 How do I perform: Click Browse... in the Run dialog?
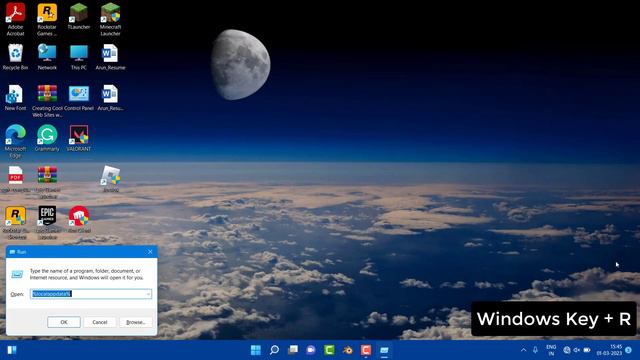(136, 322)
